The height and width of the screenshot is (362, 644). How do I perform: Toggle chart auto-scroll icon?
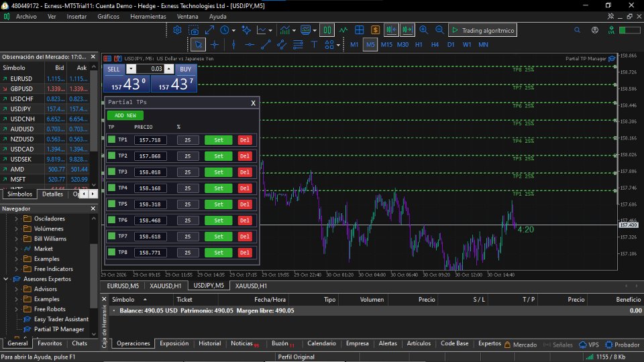coord(391,30)
